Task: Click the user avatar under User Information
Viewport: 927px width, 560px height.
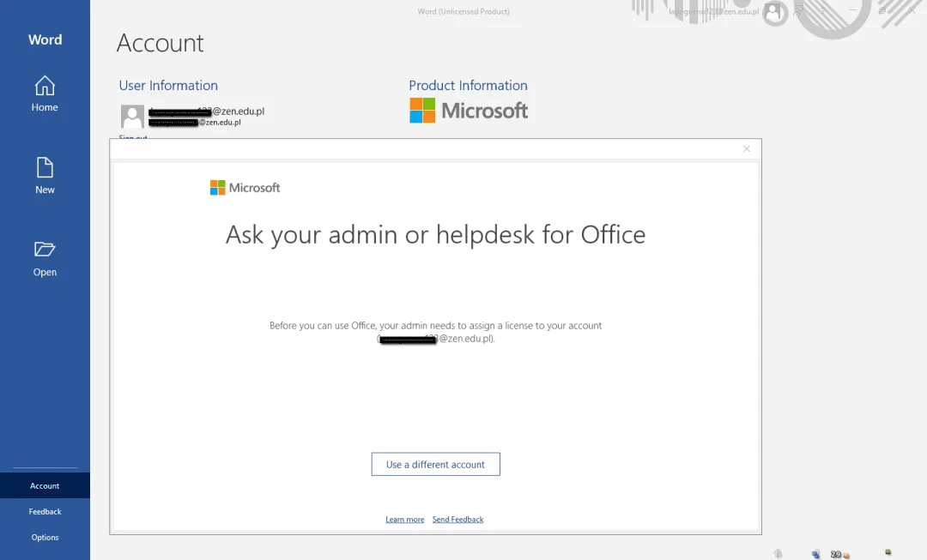Action: click(x=132, y=117)
